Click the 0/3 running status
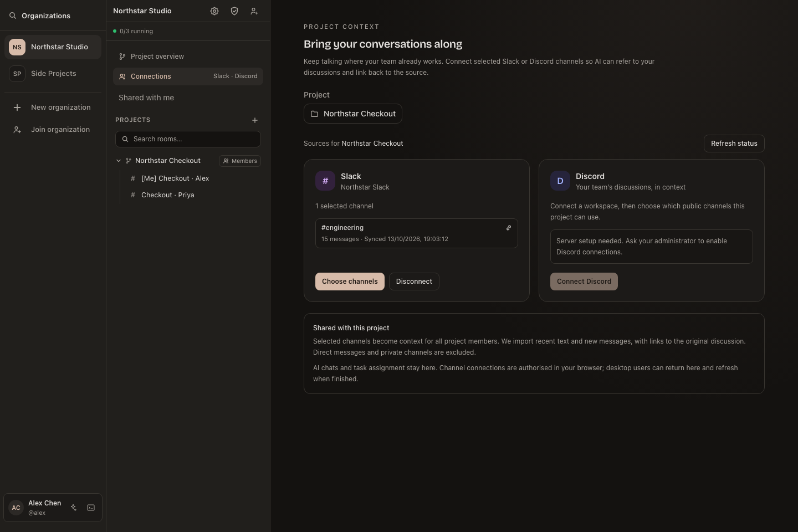This screenshot has width=798, height=532. tap(133, 31)
